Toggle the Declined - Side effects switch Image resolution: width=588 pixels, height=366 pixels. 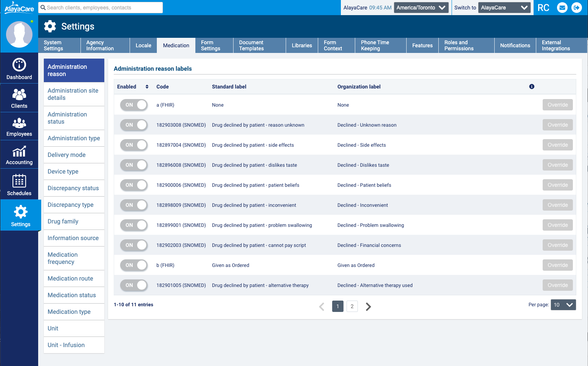point(134,145)
